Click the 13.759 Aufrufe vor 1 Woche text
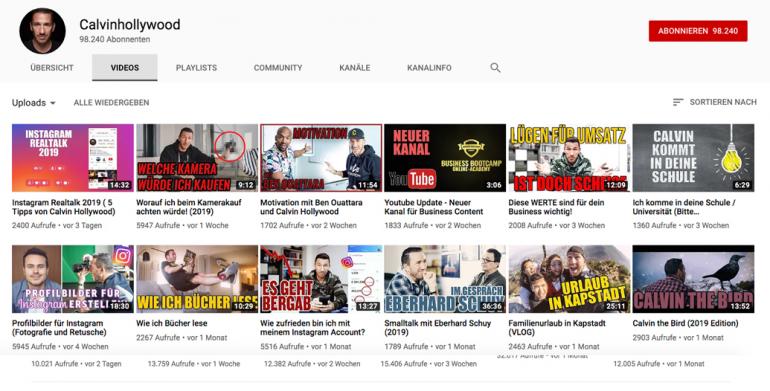The width and height of the screenshot is (770, 391). click(x=194, y=364)
